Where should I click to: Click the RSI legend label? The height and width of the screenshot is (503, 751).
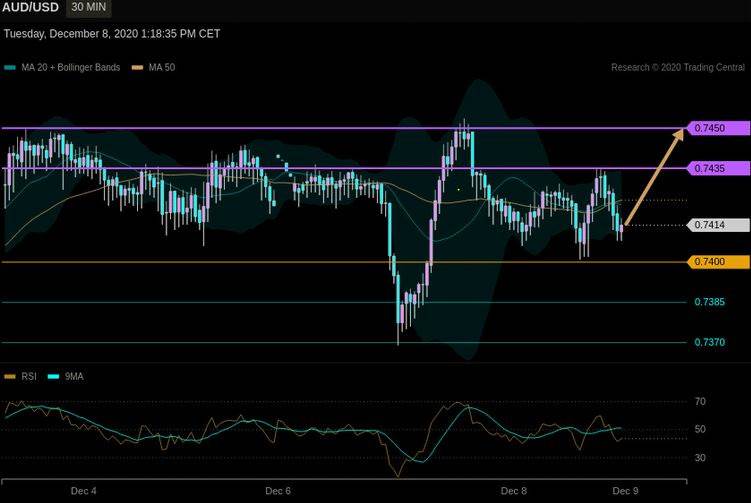(x=29, y=377)
